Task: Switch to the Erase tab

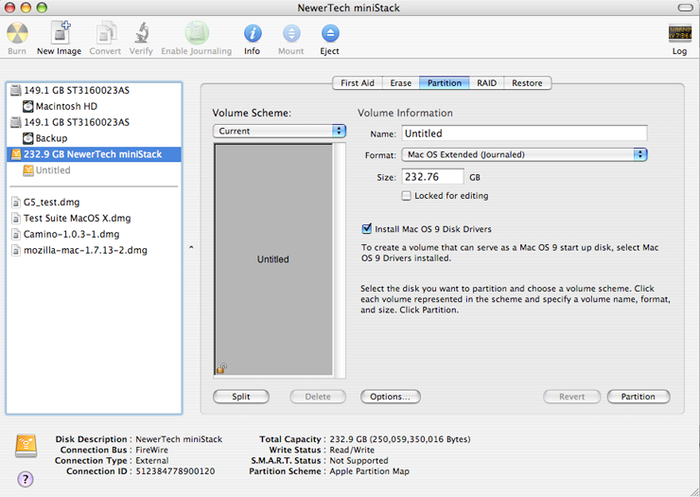Action: point(401,83)
